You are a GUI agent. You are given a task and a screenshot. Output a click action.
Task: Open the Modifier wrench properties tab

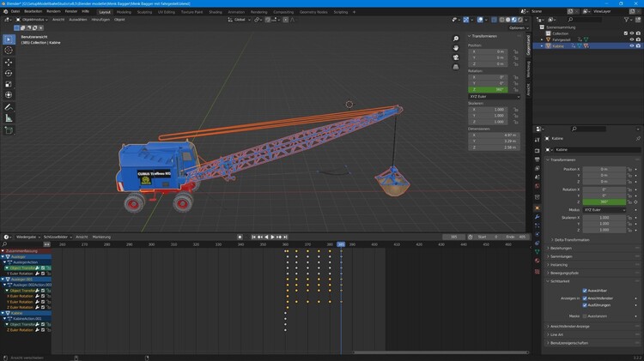tap(537, 217)
